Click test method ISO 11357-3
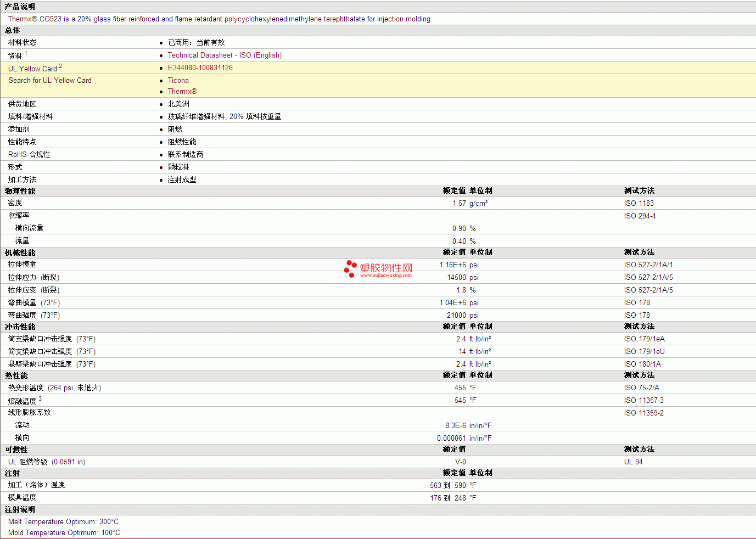The image size is (756, 539). pos(644,401)
